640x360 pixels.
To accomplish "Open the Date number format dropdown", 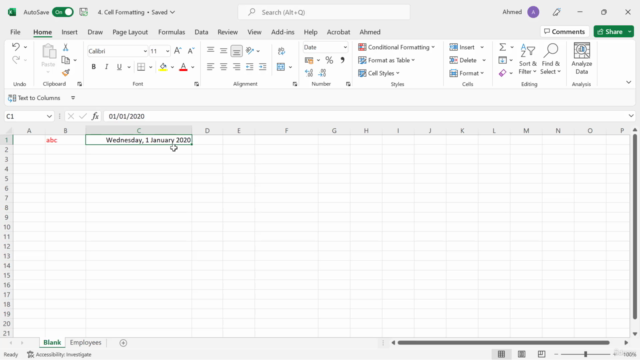I will point(345,47).
